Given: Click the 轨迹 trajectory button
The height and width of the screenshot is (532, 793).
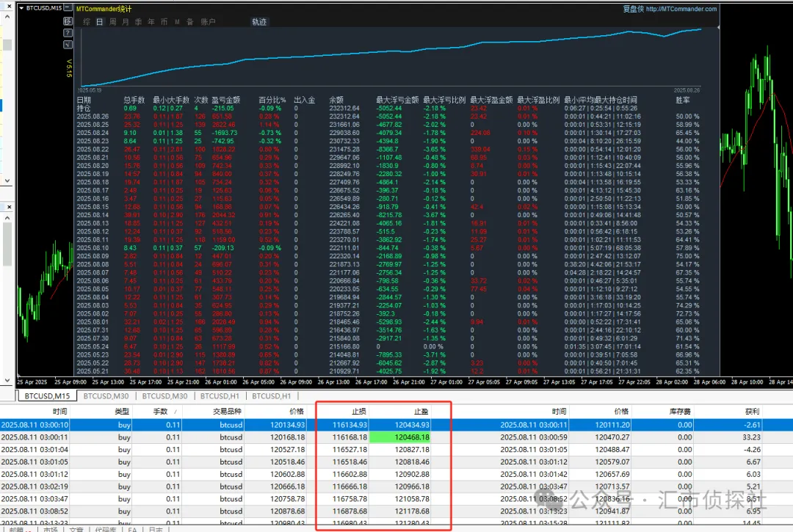Looking at the screenshot, I should point(259,22).
